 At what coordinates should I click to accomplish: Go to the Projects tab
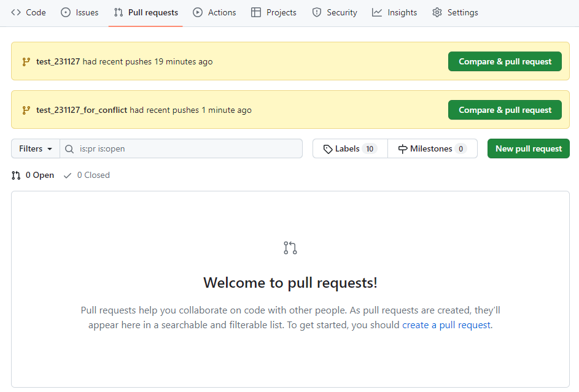(x=274, y=12)
